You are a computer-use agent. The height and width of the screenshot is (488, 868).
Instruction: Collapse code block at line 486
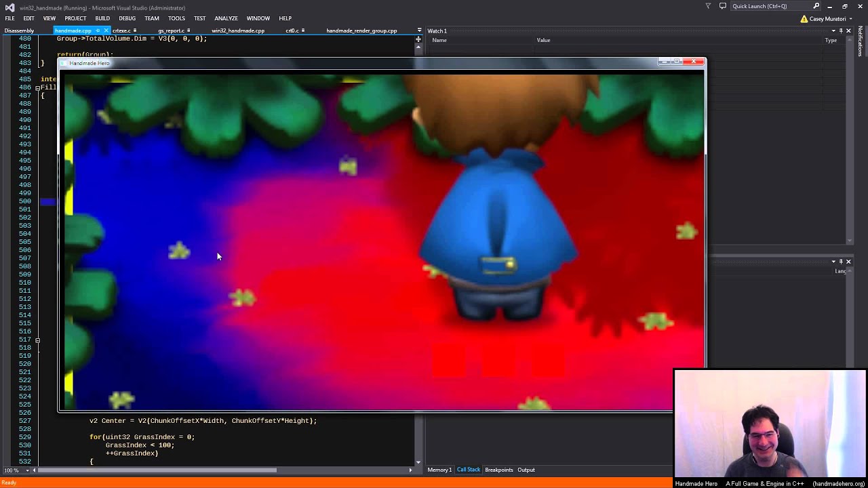point(37,87)
